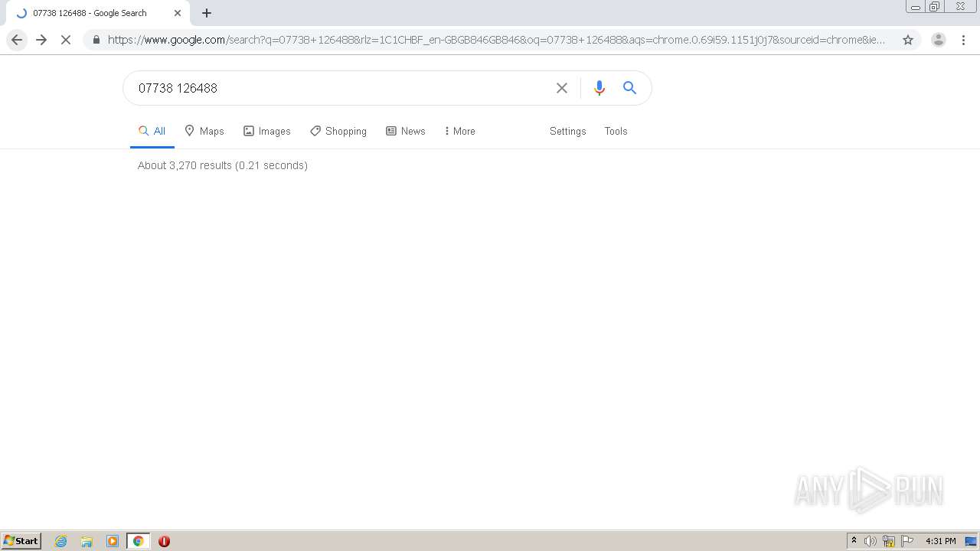Maximize or restore the Chrome window

935,7
